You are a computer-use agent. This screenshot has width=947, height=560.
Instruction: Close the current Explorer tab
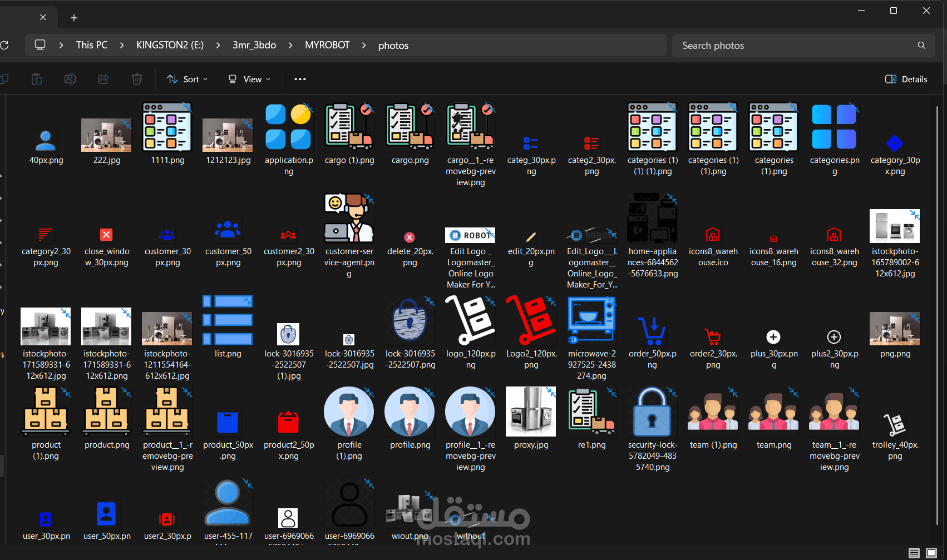point(43,17)
